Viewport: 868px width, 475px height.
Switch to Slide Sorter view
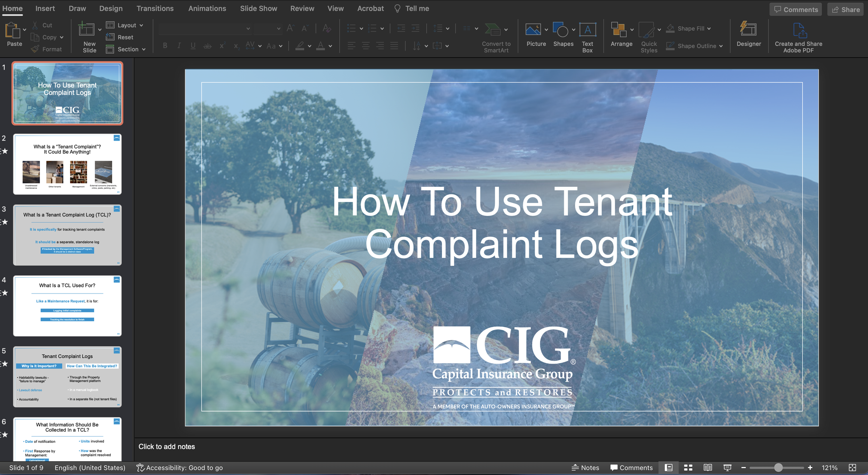click(688, 468)
